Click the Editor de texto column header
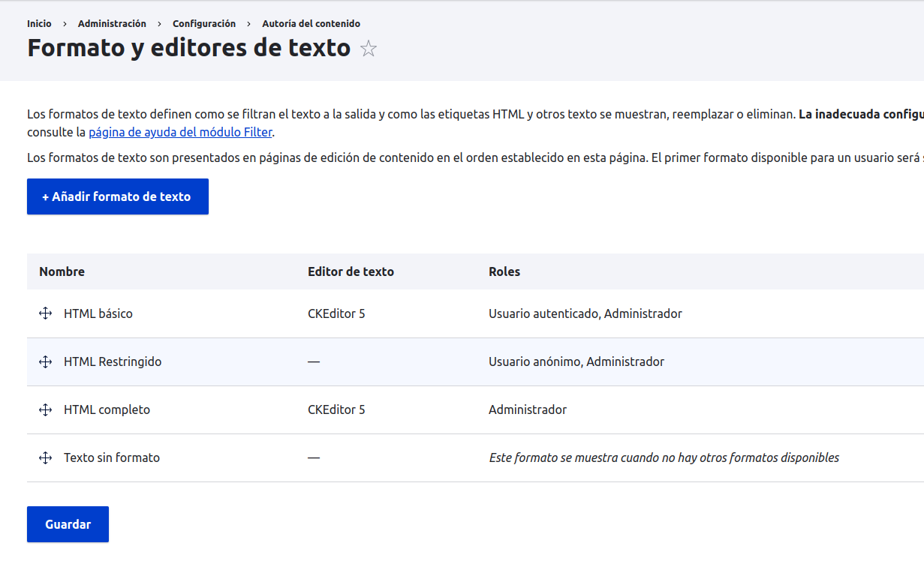 pos(351,271)
